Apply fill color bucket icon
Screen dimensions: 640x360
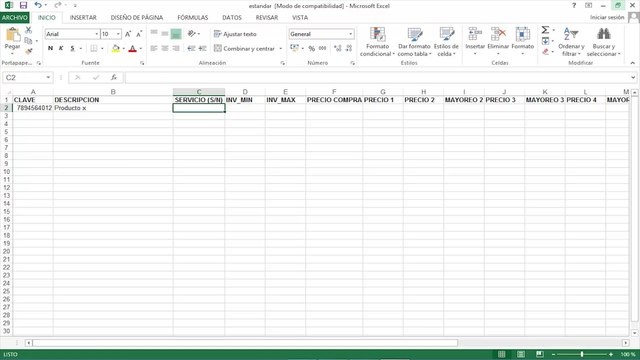pos(116,49)
